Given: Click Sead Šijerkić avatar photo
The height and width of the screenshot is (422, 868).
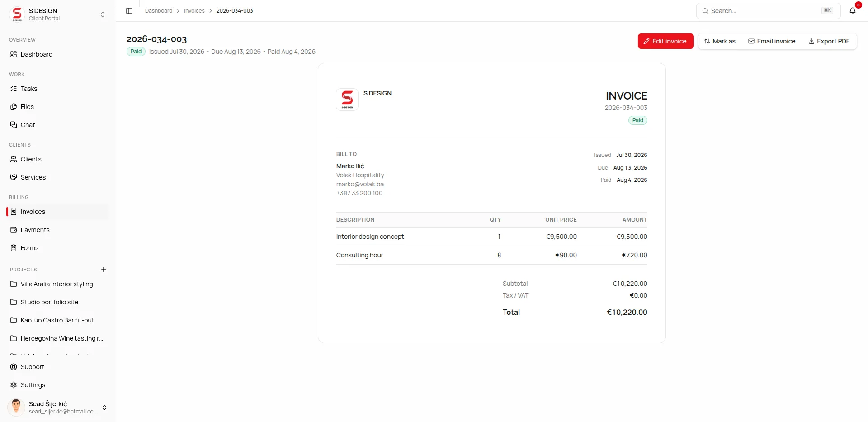Looking at the screenshot, I should tap(16, 407).
